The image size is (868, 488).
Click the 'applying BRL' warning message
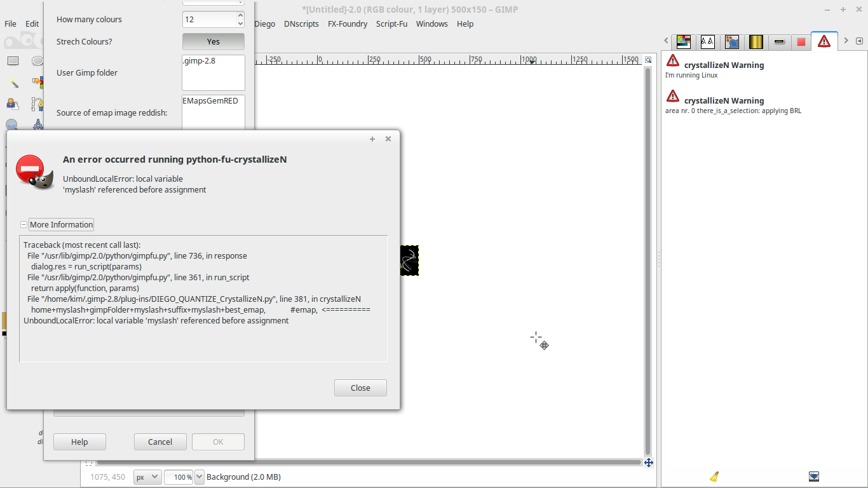pos(733,111)
